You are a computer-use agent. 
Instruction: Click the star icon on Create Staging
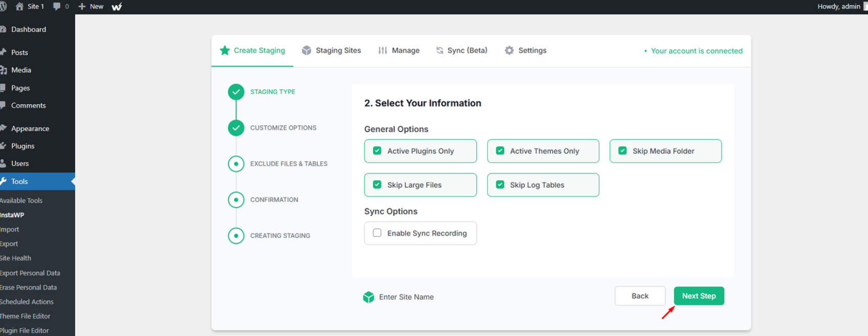225,50
